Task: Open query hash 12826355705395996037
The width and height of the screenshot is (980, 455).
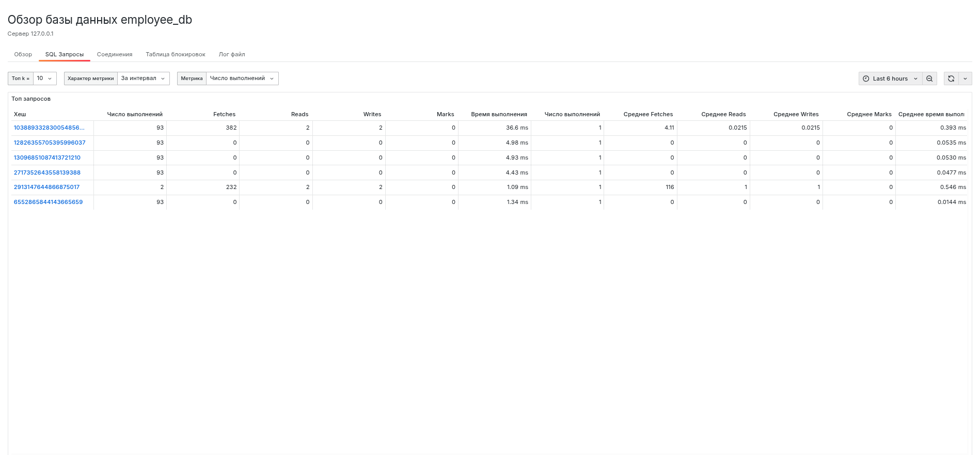Action: (x=50, y=143)
